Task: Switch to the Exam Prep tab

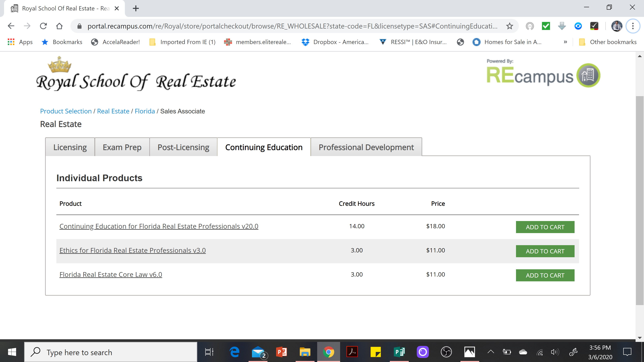Action: pos(122,147)
